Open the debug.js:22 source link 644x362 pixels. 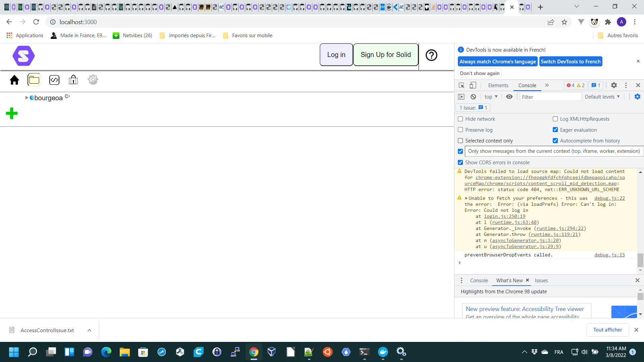coord(609,198)
